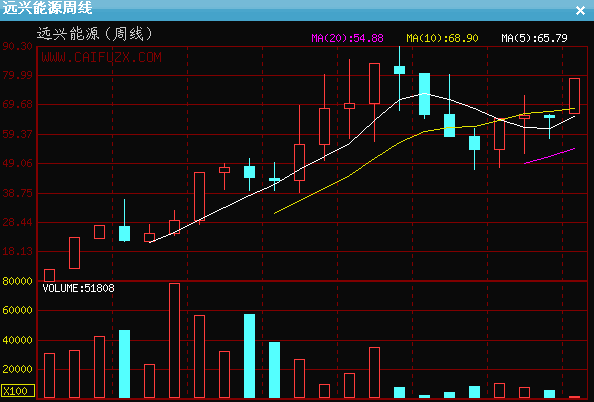Viewport: 594px width, 402px height.
Task: Click the 49.06 price axis label
Action: (17, 163)
